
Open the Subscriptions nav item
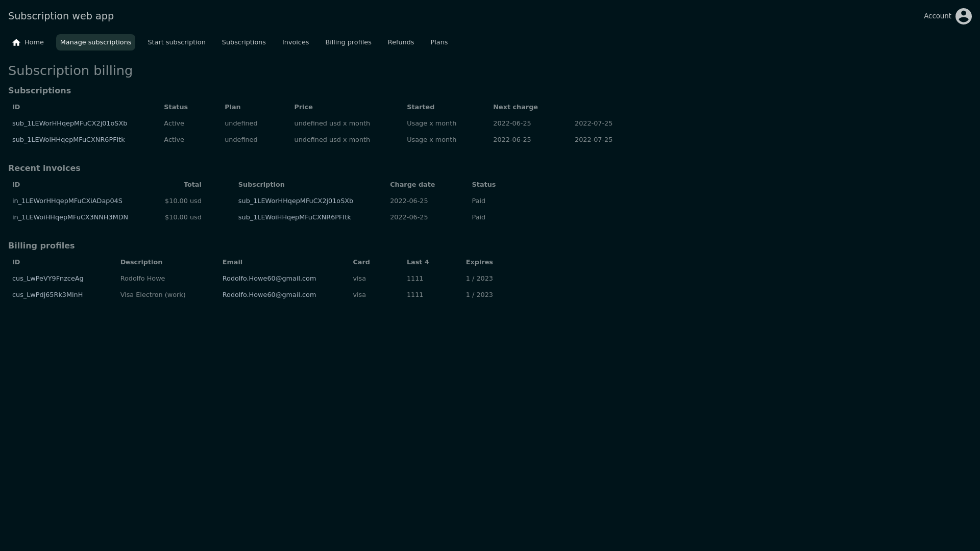point(243,42)
